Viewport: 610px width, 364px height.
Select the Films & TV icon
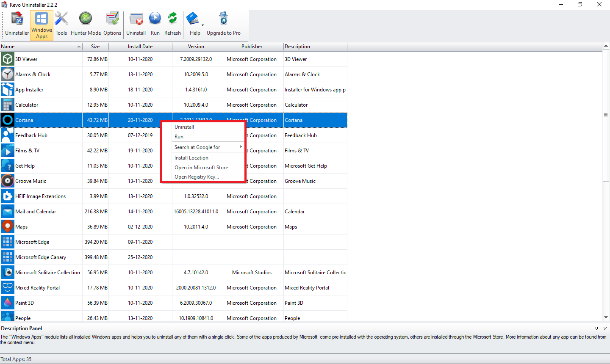[x=8, y=151]
